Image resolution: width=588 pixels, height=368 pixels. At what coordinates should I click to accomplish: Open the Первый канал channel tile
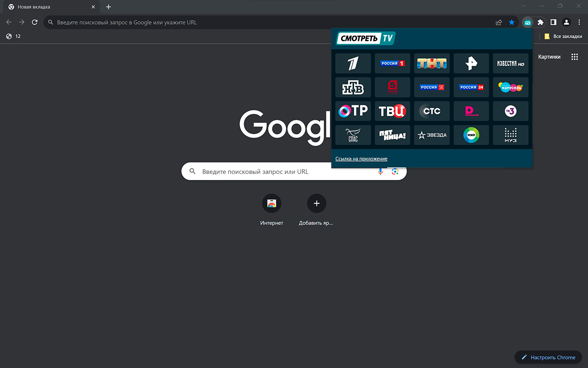pos(353,63)
